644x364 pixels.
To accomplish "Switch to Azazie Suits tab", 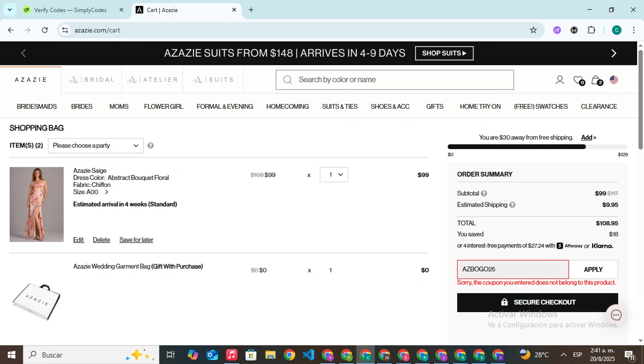I will 213,80.
